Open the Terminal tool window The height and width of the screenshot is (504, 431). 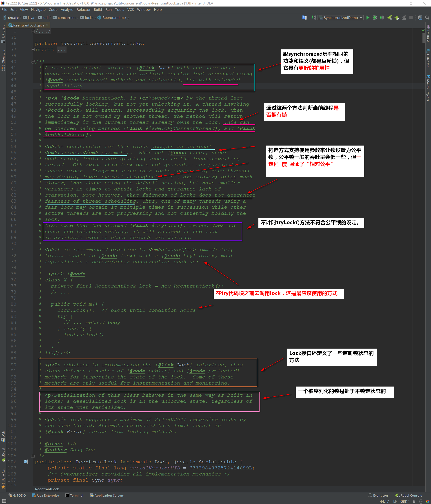point(74,495)
